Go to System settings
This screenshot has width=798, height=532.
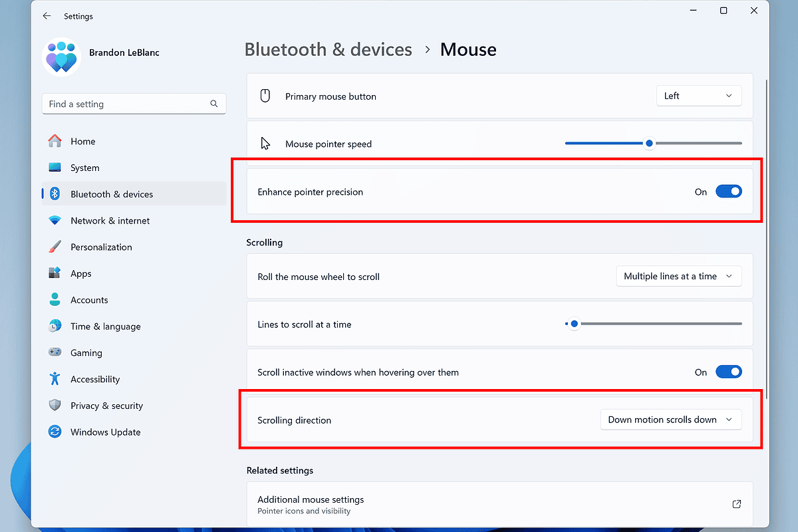[x=134, y=168]
